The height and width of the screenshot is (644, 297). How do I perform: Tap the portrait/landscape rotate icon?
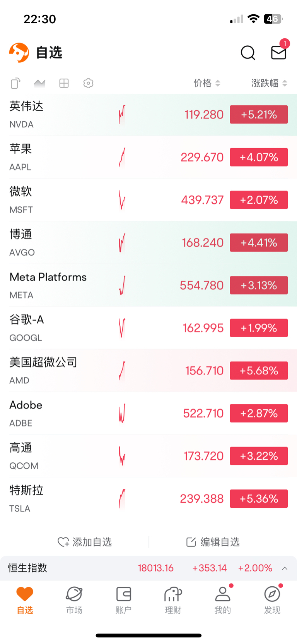15,83
